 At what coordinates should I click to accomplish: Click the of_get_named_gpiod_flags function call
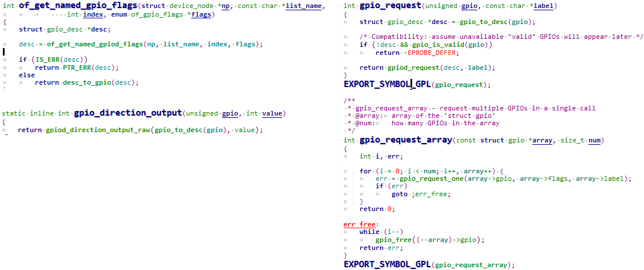point(94,44)
